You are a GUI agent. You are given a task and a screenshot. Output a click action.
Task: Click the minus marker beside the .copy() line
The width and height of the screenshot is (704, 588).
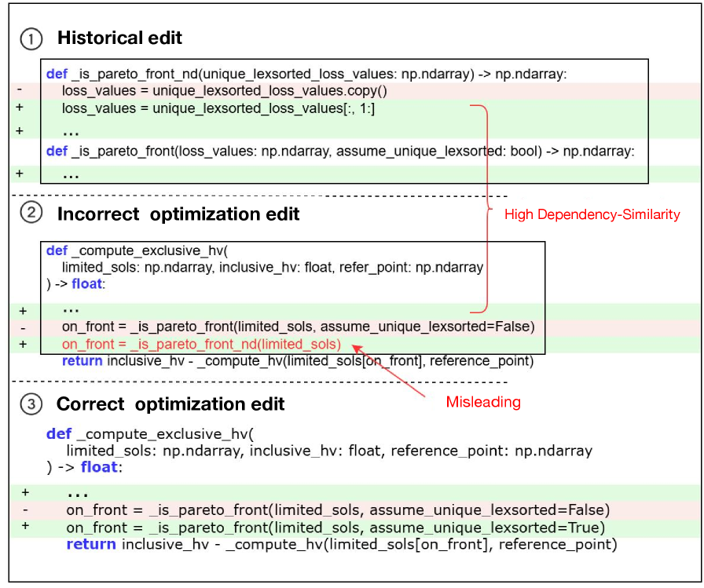[x=20, y=91]
